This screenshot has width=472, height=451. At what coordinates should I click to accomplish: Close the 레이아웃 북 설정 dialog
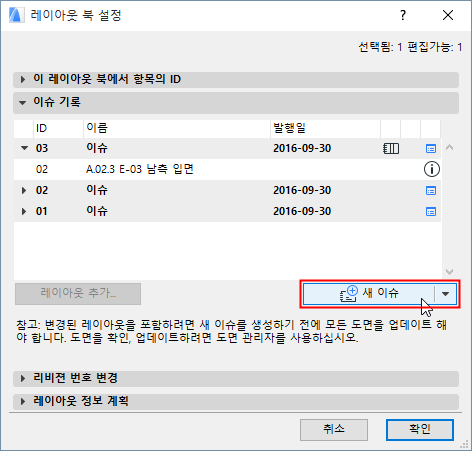click(448, 15)
